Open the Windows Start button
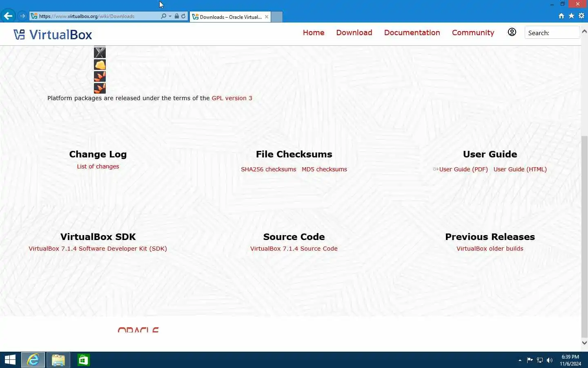This screenshot has width=588, height=368. (x=10, y=360)
